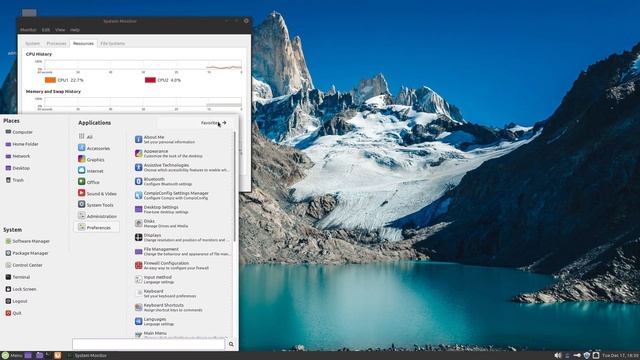Image resolution: width=640 pixels, height=360 pixels.
Task: Switch to Processes tab
Action: (56, 43)
